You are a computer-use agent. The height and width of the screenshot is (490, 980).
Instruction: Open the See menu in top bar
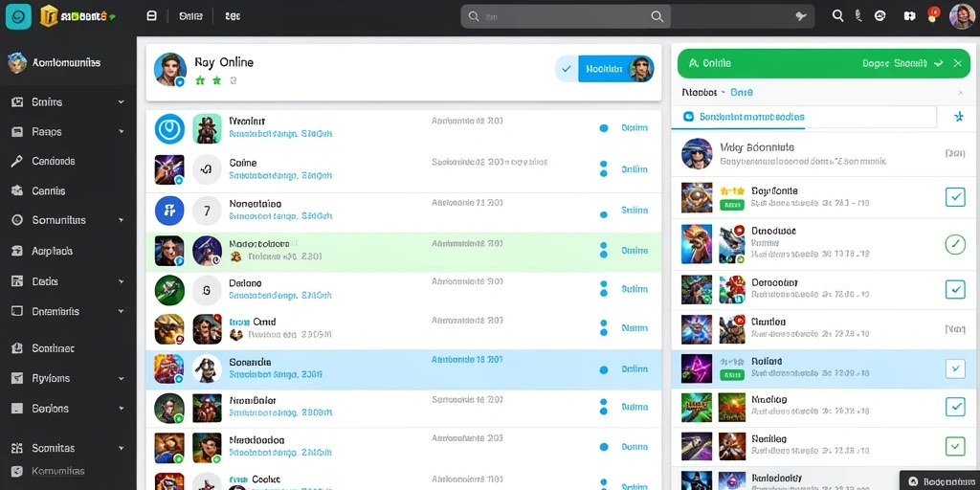click(233, 17)
